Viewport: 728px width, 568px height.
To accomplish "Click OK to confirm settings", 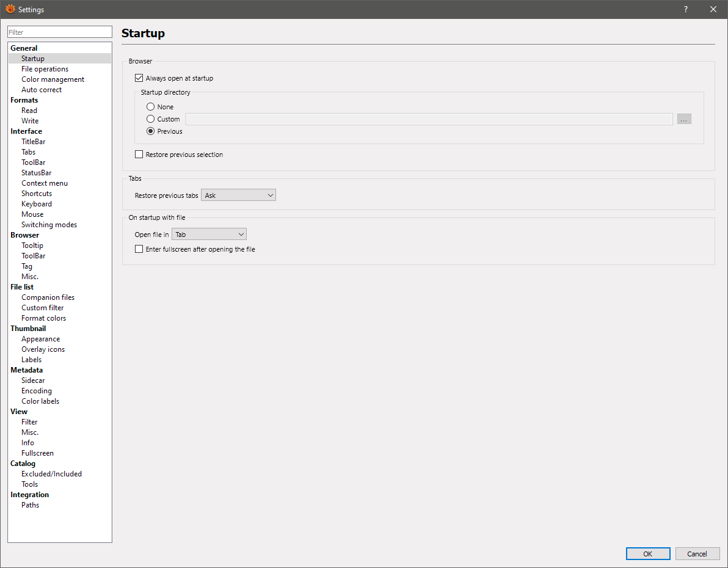I will coord(647,553).
